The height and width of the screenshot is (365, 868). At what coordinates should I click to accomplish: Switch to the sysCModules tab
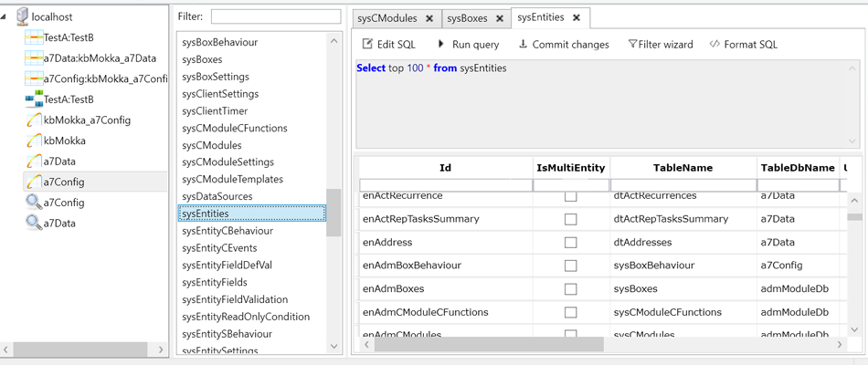[387, 18]
